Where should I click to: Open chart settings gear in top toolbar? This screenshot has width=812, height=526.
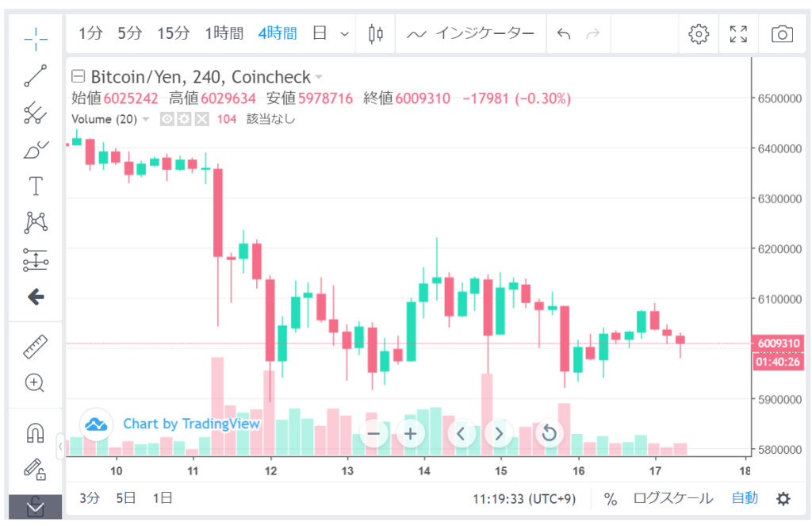point(698,33)
